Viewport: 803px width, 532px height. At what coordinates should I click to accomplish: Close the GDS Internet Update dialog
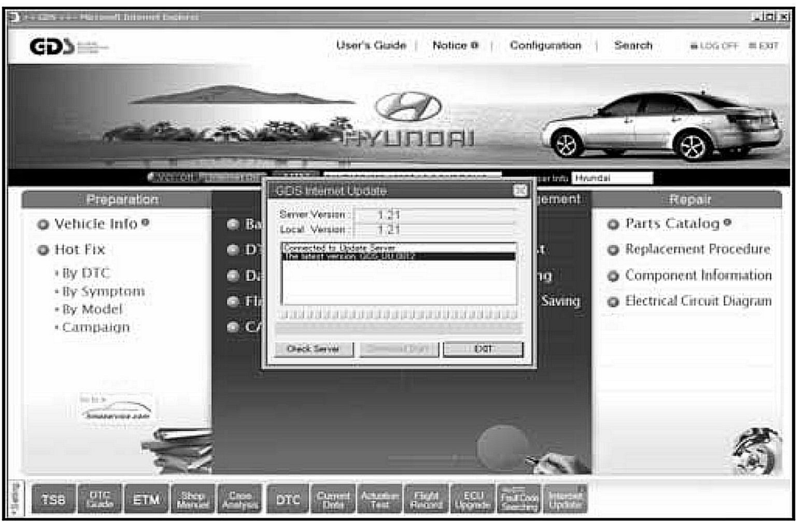[520, 191]
